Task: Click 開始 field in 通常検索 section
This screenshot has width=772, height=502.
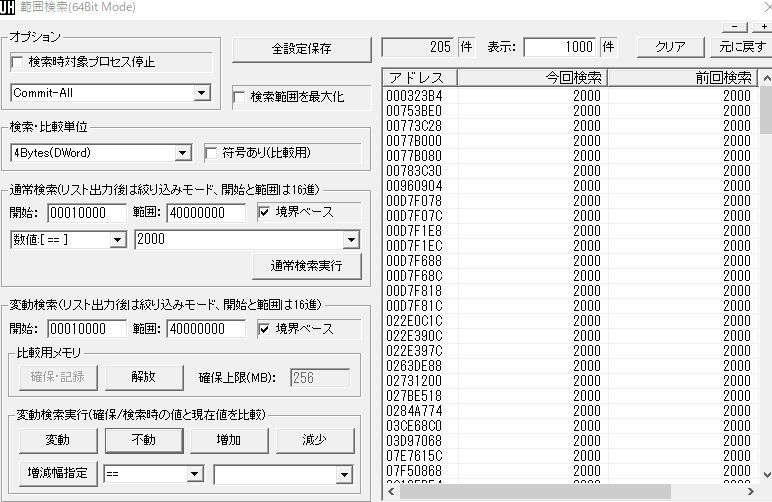Action: tap(87, 213)
